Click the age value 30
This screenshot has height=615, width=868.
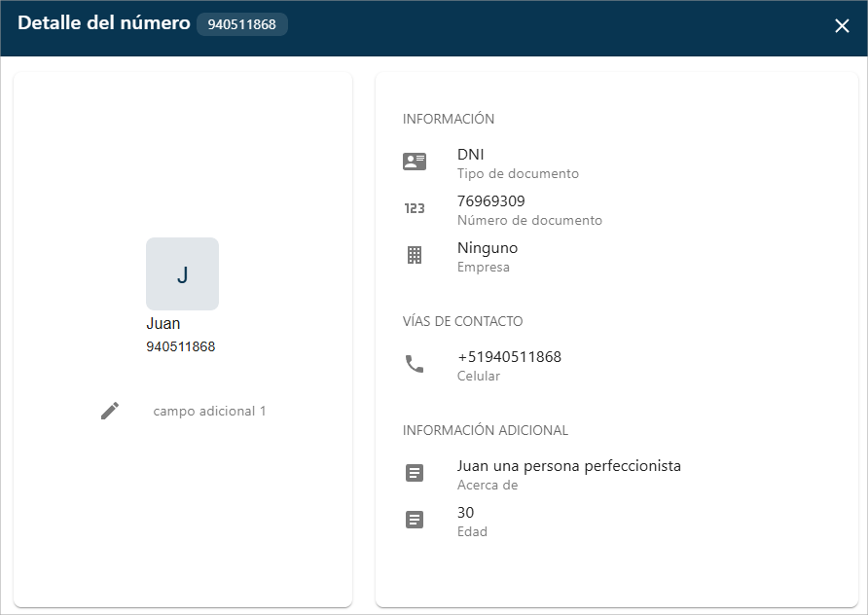[466, 512]
